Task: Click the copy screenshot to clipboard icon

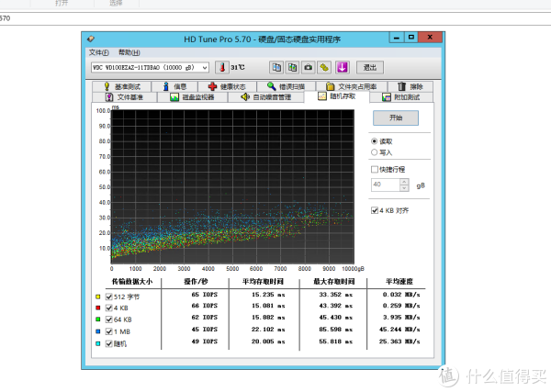Action: [292, 67]
